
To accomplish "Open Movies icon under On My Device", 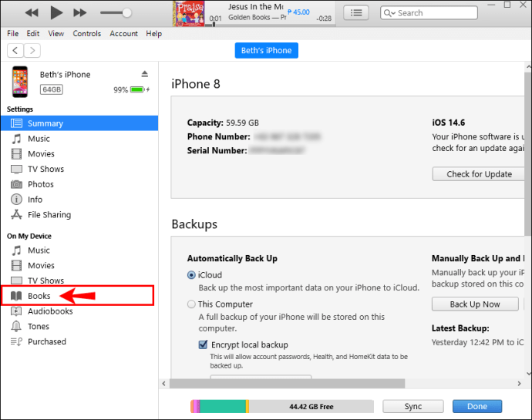I will click(16, 265).
